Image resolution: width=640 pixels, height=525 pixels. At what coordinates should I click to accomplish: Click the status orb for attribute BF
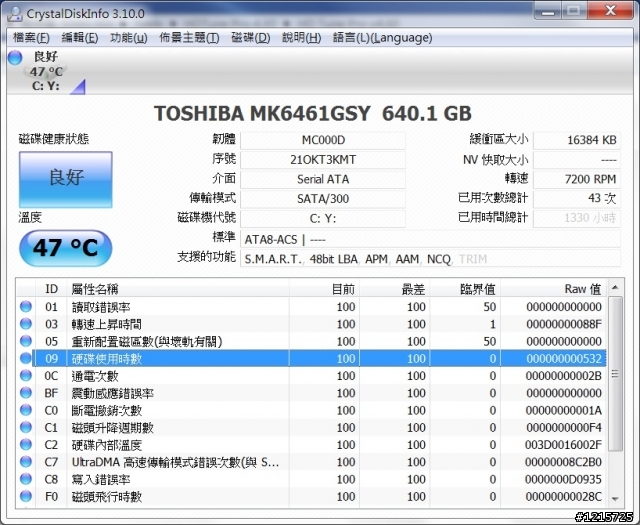[26, 393]
